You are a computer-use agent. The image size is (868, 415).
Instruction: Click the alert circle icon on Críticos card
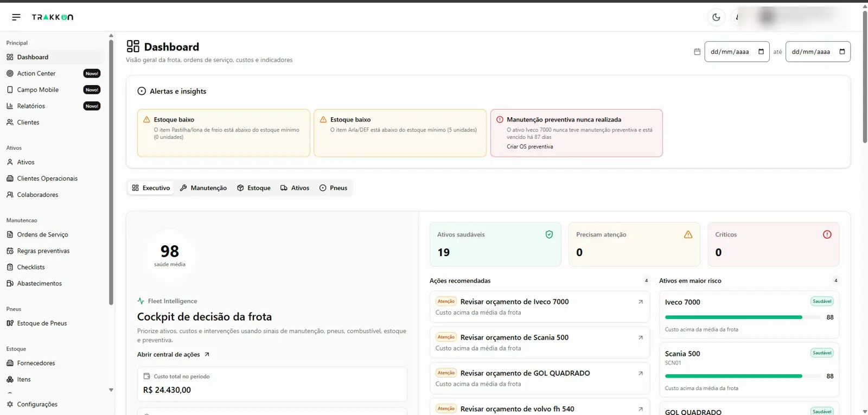(x=827, y=234)
